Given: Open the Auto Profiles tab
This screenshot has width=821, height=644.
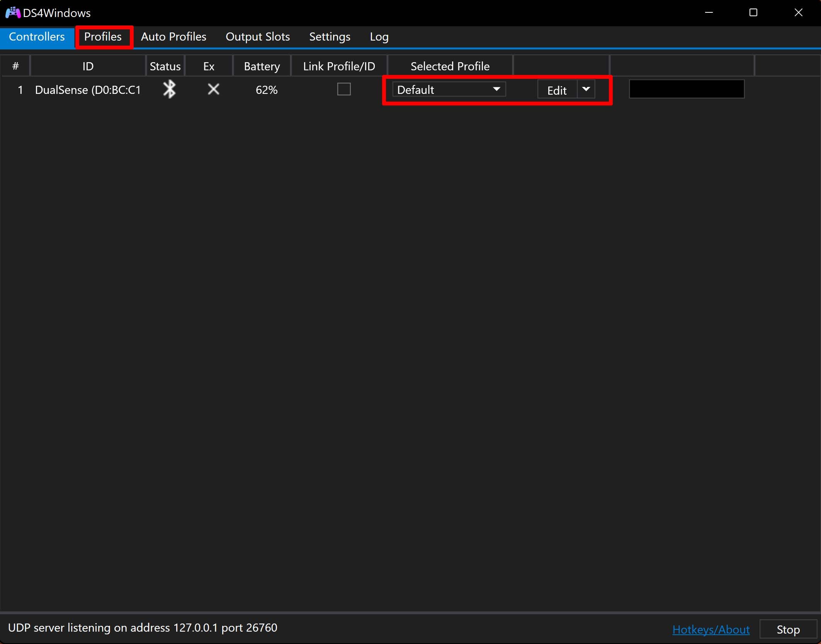Looking at the screenshot, I should (173, 37).
